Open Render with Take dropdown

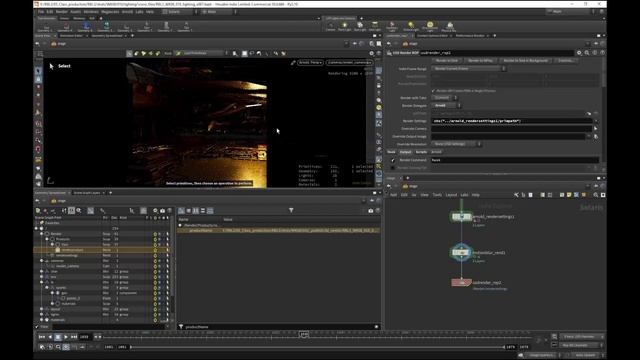(x=445, y=98)
